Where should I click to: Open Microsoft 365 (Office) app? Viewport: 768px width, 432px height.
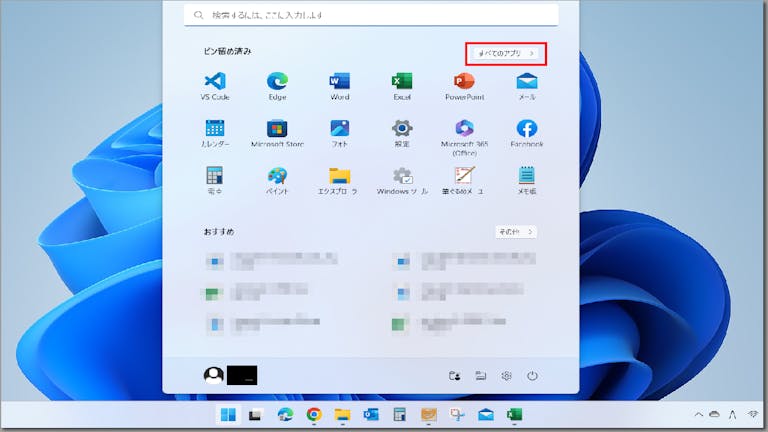coord(464,138)
